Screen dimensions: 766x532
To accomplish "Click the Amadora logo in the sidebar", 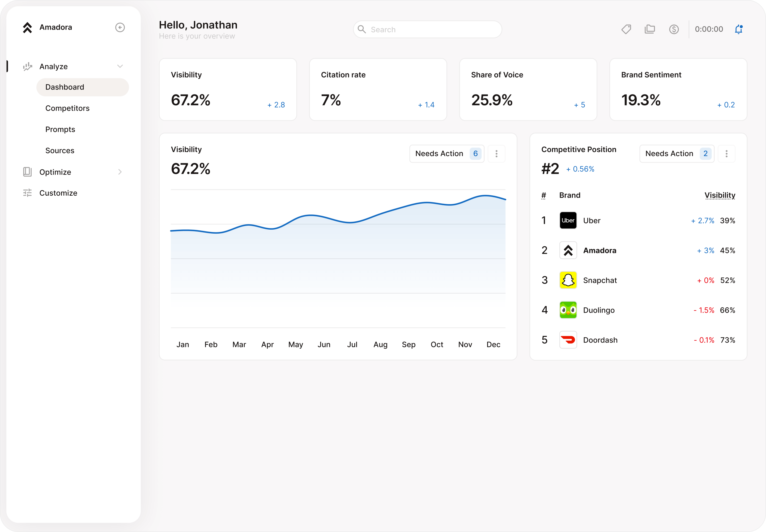I will tap(27, 27).
